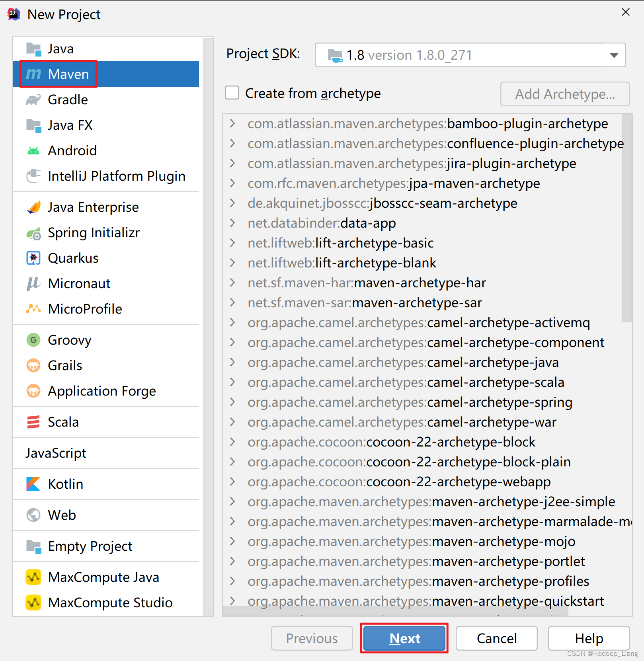Select cocoon-22-archetype-block-plain row
The height and width of the screenshot is (661, 644).
point(427,462)
